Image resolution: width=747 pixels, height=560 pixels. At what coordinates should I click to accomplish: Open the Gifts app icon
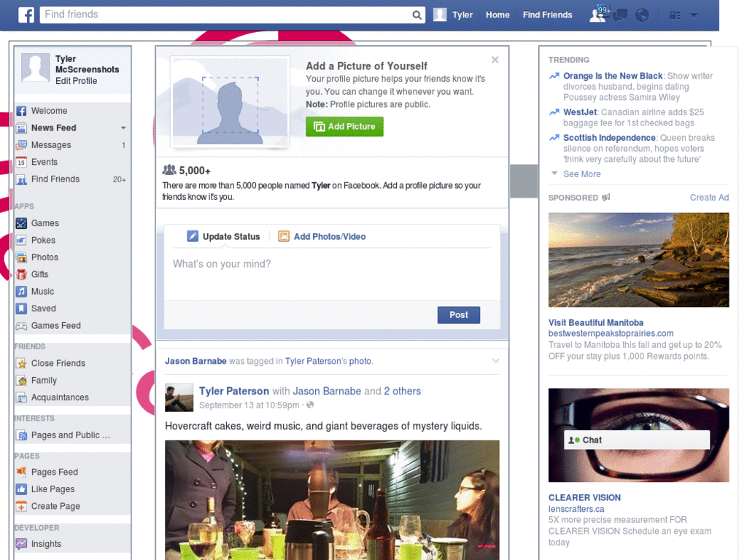point(21,275)
